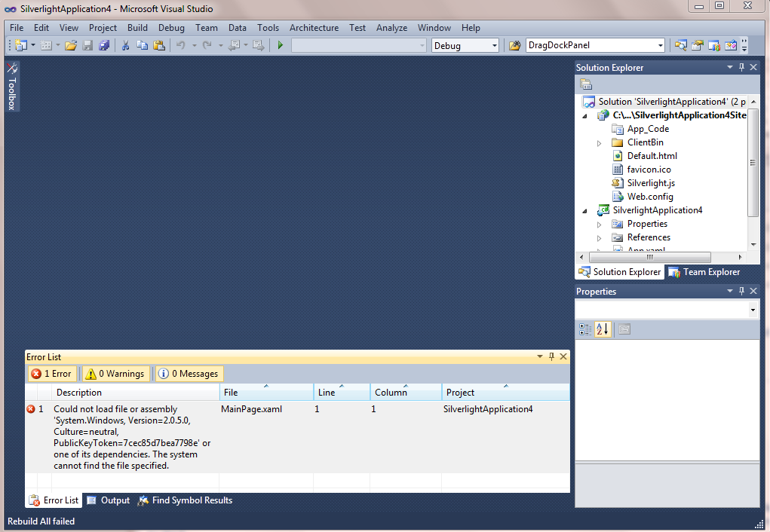Click the Find in Files binoculars icon
The height and width of the screenshot is (532, 770).
coord(514,46)
